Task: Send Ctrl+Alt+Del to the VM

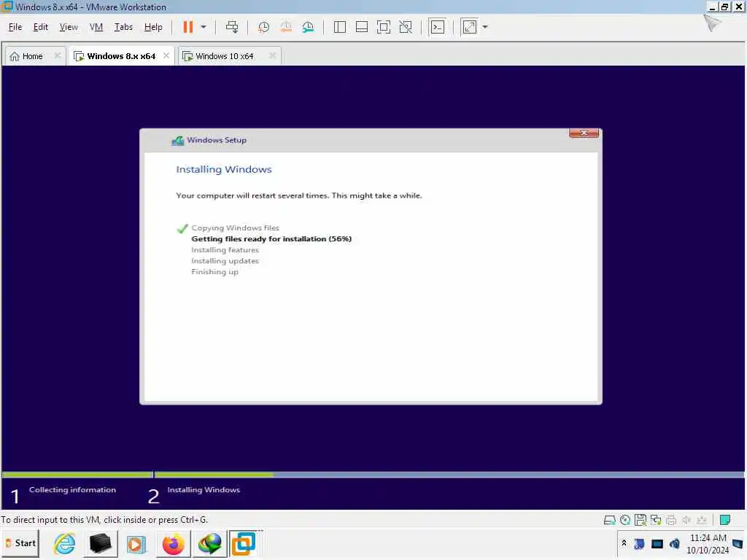Action: (232, 27)
